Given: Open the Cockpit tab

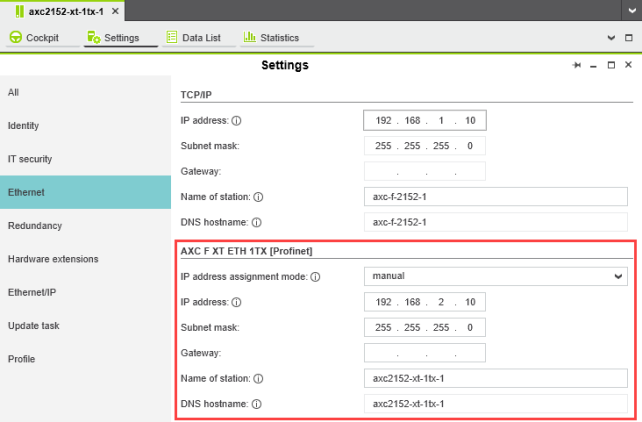Looking at the screenshot, I should [43, 38].
